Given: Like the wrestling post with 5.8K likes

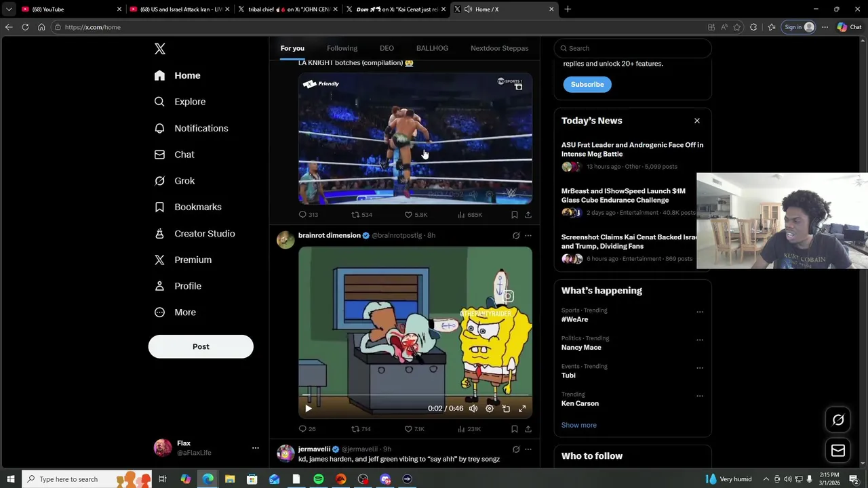Looking at the screenshot, I should 416,215.
